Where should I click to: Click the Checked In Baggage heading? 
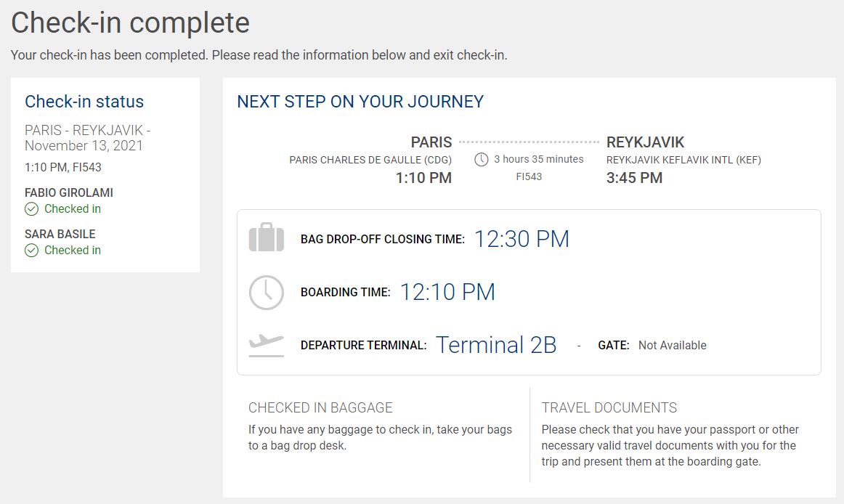click(x=320, y=407)
